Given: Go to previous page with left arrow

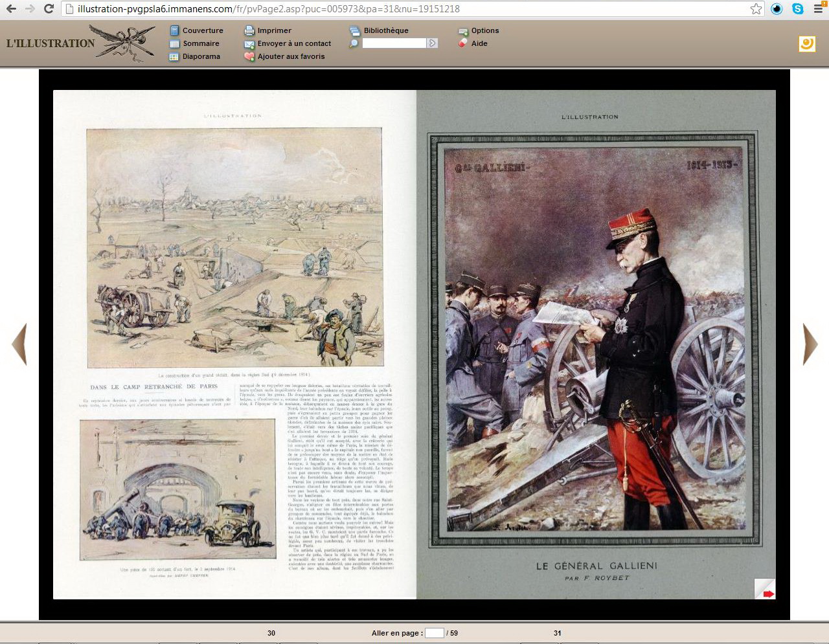Looking at the screenshot, I should click(19, 344).
